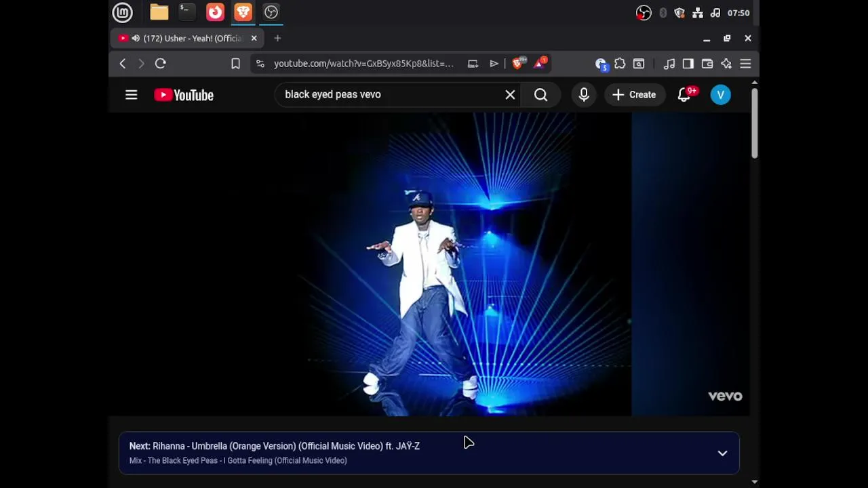Image resolution: width=868 pixels, height=488 pixels.
Task: Open the orange flame app in the taskbar
Action: (215, 12)
